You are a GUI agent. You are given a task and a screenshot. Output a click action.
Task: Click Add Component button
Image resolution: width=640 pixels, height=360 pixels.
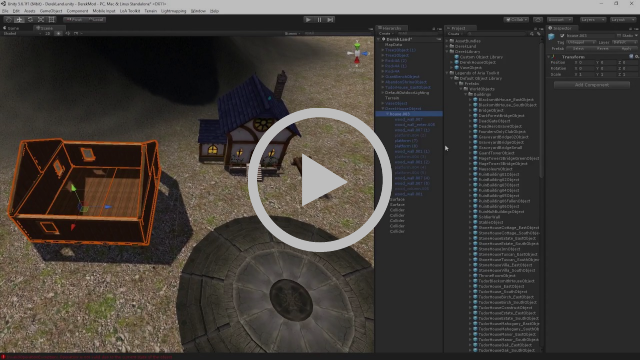[591, 85]
